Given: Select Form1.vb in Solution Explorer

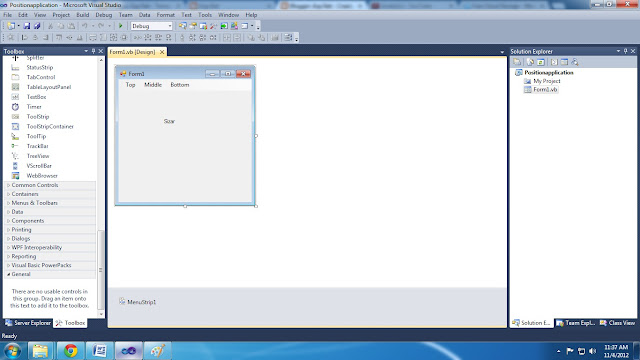Looking at the screenshot, I should (545, 90).
